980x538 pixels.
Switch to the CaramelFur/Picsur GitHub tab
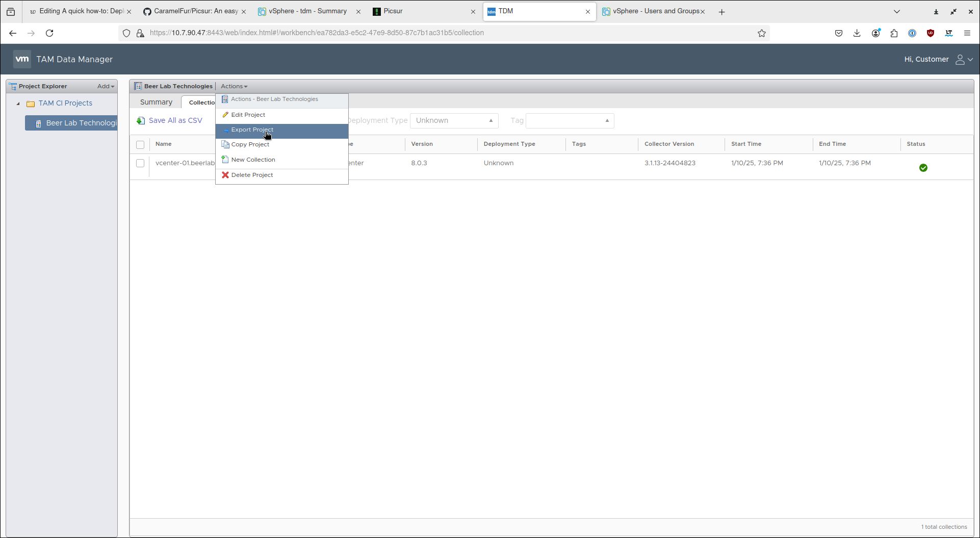[x=195, y=11]
